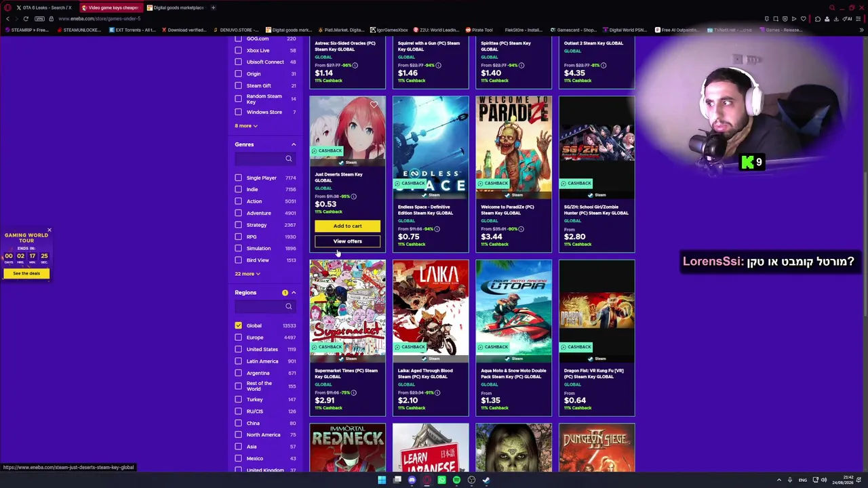Search in the Regions filter magnifier

(289, 306)
